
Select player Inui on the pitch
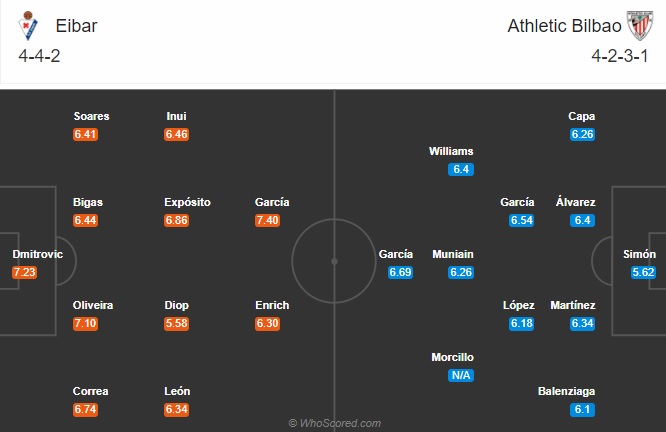click(176, 116)
